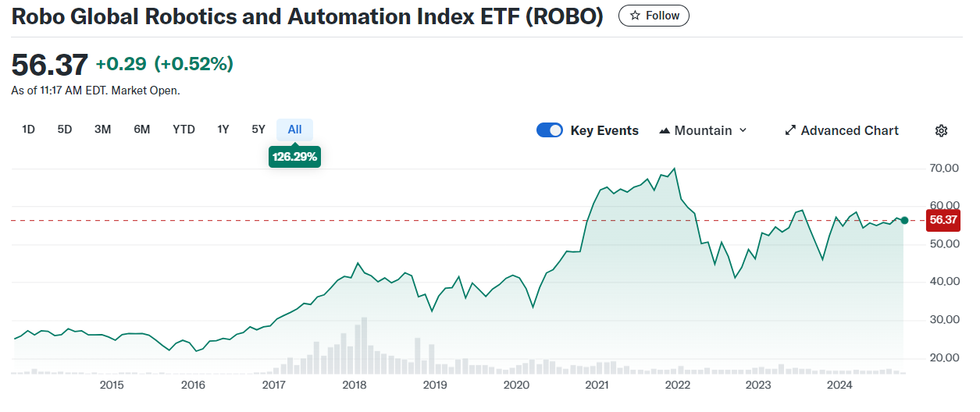Viewport: 980px width, 412px height.
Task: Click the 2022 x-axis label
Action: pos(678,385)
